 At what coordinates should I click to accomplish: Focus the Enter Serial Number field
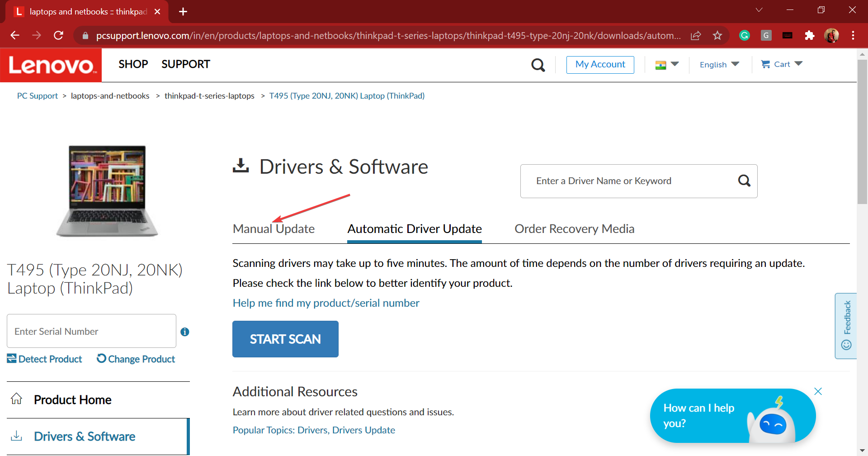[91, 331]
